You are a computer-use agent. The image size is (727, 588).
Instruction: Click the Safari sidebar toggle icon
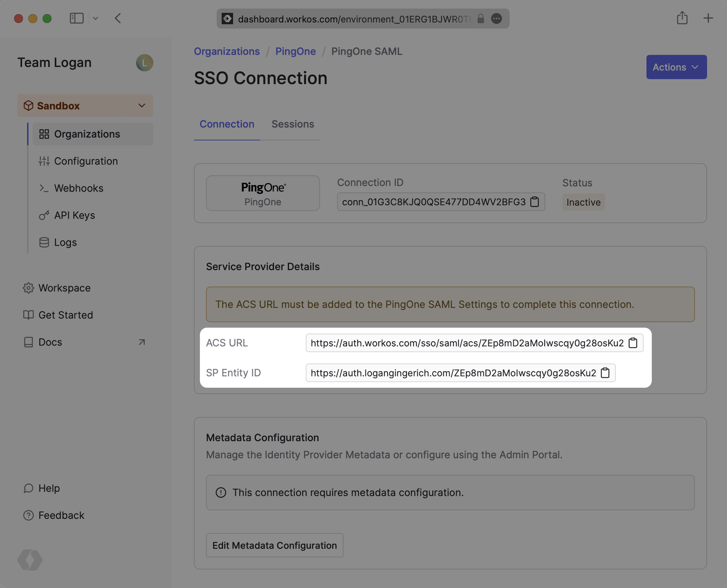76,18
